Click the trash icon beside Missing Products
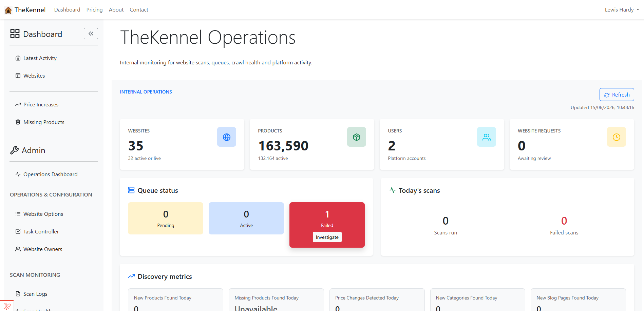This screenshot has width=644, height=311. coord(18,122)
